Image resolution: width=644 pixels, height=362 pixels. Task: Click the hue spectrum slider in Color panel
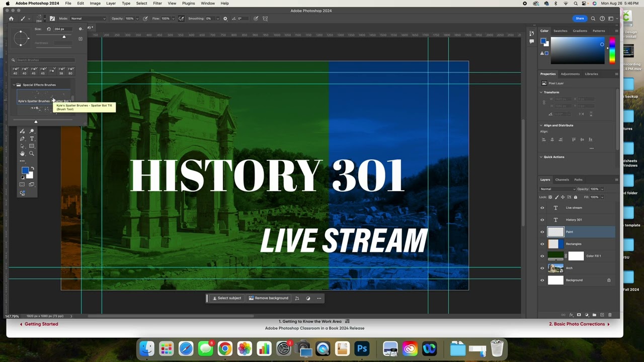coord(612,51)
